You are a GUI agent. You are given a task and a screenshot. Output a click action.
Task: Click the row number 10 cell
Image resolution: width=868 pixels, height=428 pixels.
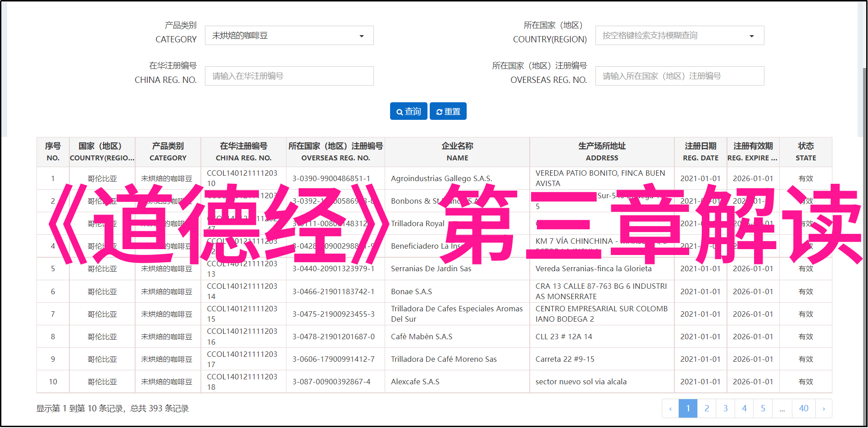pos(53,382)
